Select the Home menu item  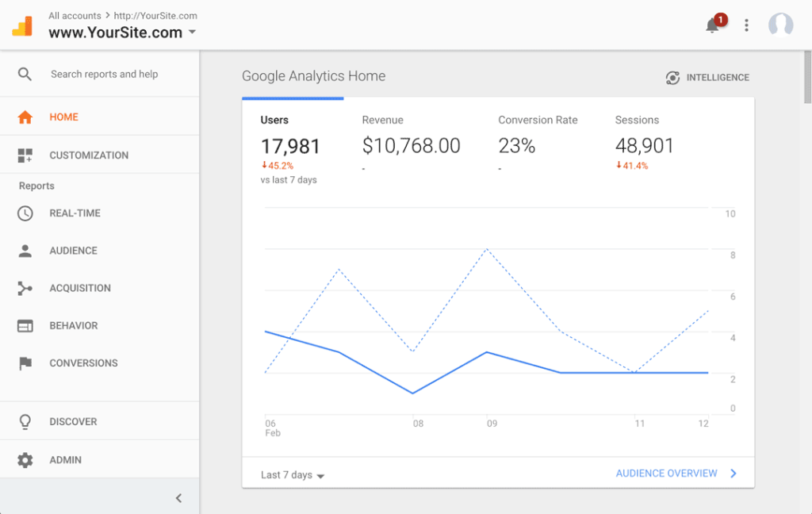click(63, 116)
